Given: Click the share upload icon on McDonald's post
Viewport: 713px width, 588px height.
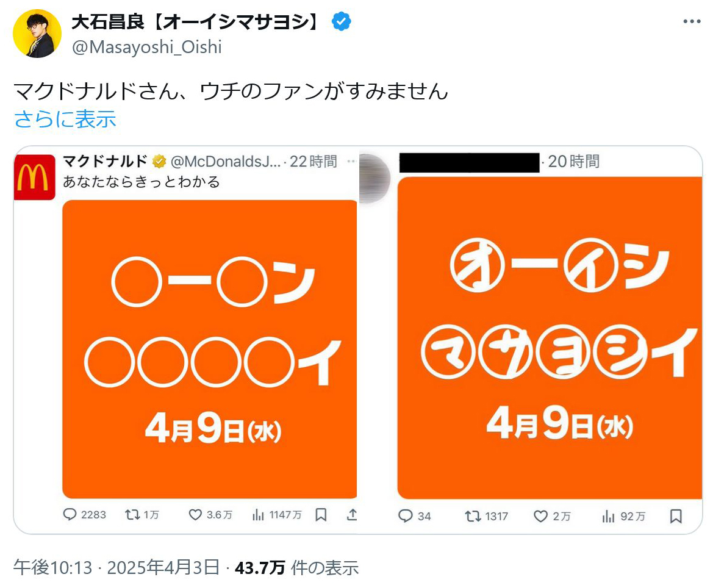Looking at the screenshot, I should (351, 514).
